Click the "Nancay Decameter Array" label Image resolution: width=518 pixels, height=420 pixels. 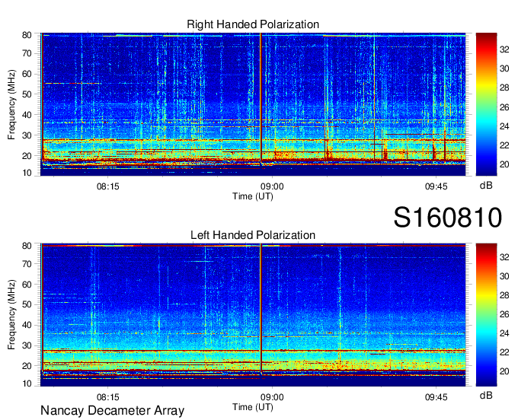click(x=112, y=410)
